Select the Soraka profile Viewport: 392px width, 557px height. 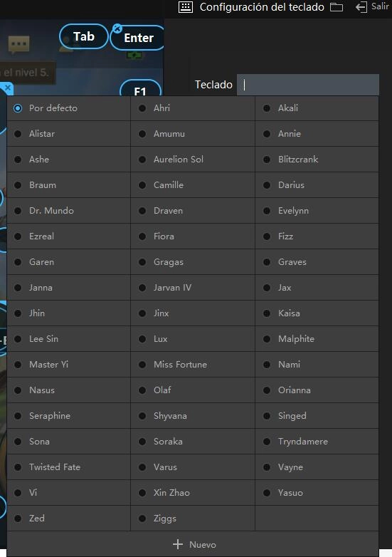point(193,441)
